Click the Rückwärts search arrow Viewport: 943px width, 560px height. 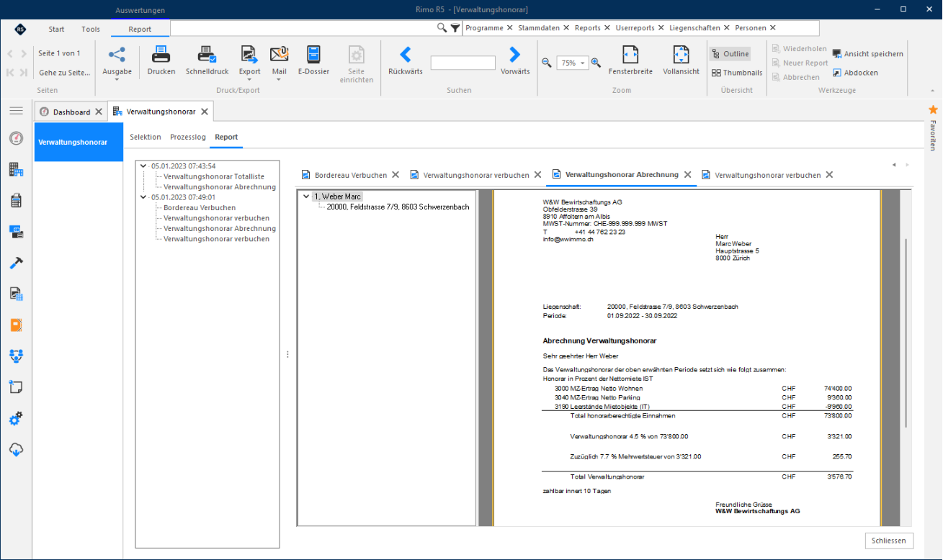pos(406,55)
